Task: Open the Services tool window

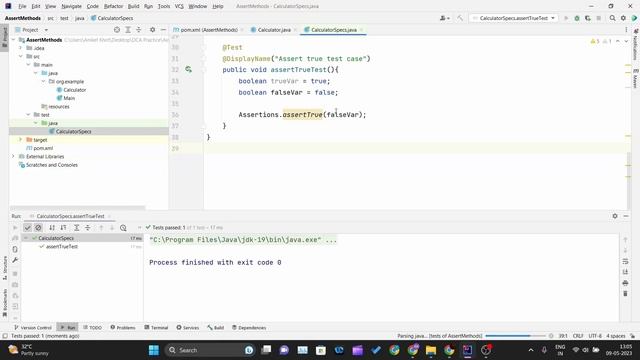Action: (x=188, y=327)
